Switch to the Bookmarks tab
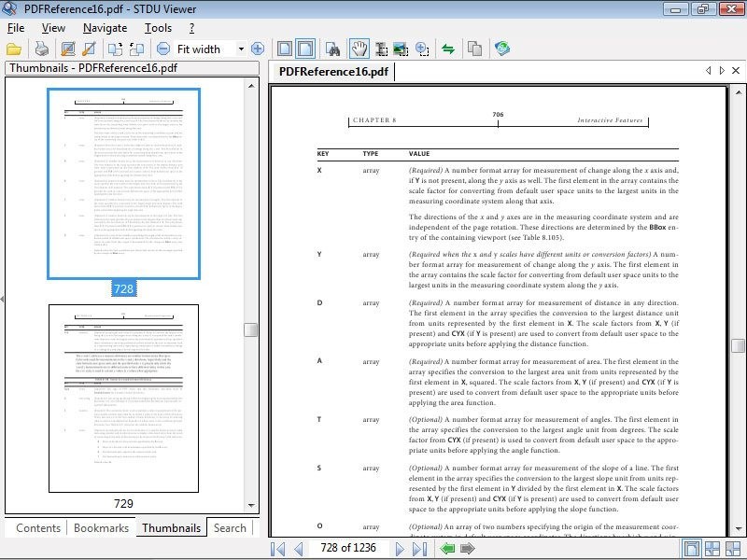 (101, 527)
